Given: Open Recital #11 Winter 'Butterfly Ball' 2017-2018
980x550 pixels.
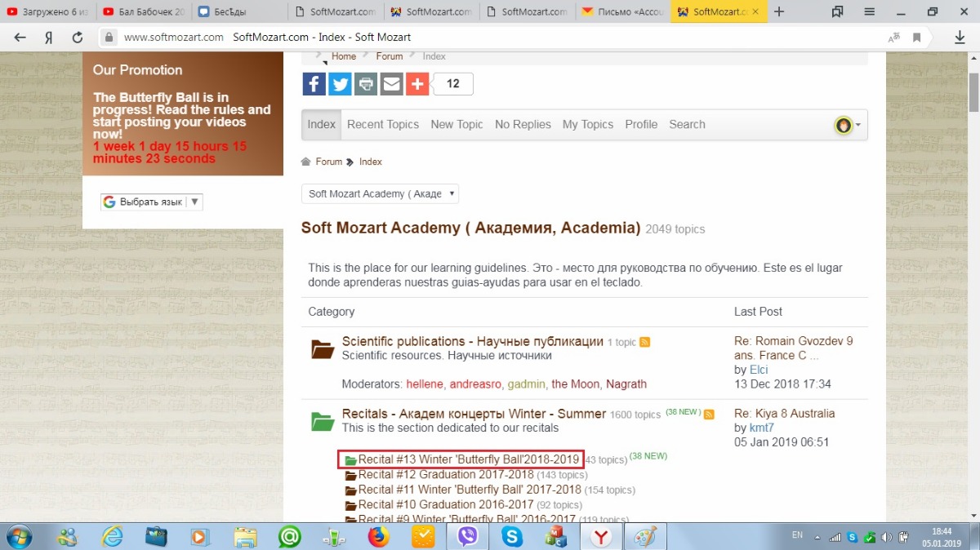Looking at the screenshot, I should click(x=470, y=490).
